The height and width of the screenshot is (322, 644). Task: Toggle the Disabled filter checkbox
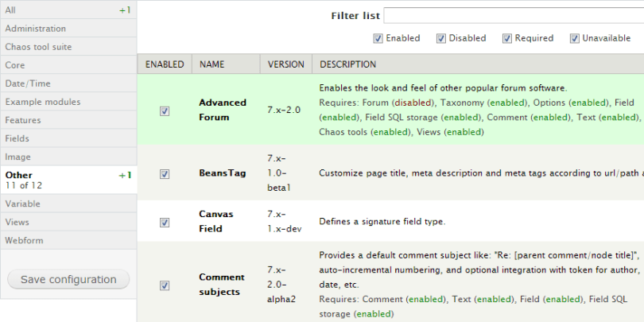440,38
